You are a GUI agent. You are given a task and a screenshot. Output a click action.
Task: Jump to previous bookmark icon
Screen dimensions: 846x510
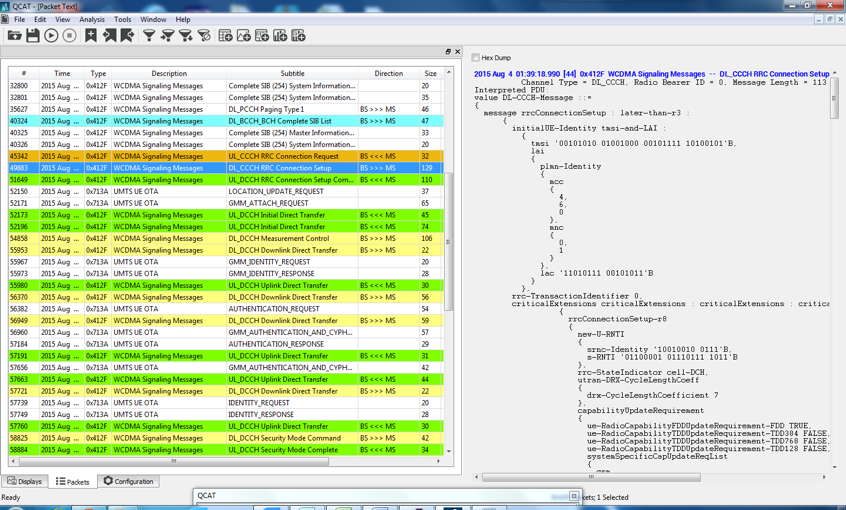[109, 36]
